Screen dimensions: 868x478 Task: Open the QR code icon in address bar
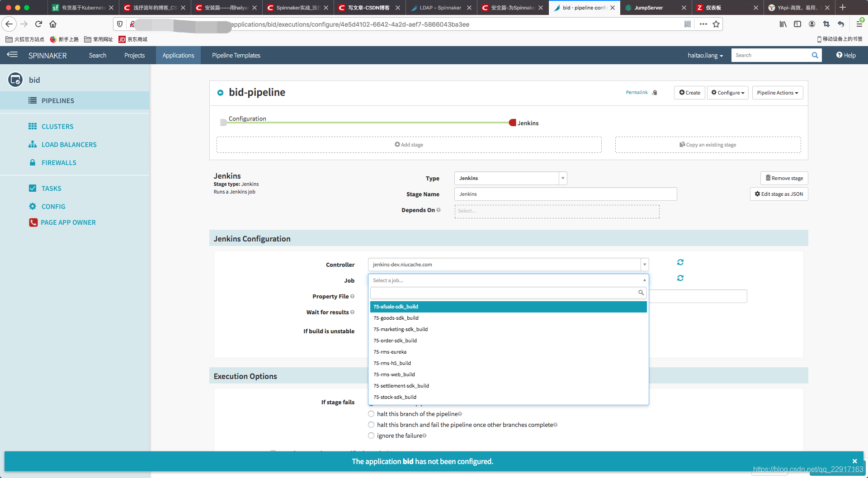coord(688,24)
